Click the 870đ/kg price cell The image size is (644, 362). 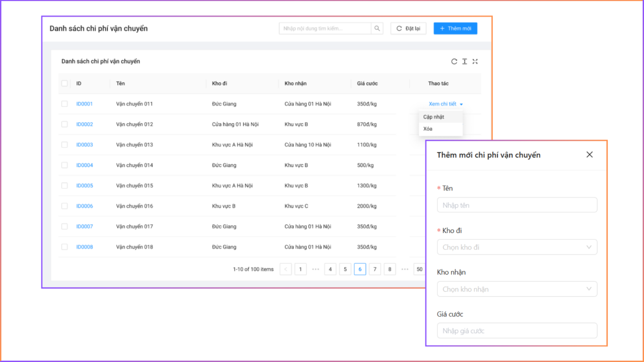click(x=367, y=124)
